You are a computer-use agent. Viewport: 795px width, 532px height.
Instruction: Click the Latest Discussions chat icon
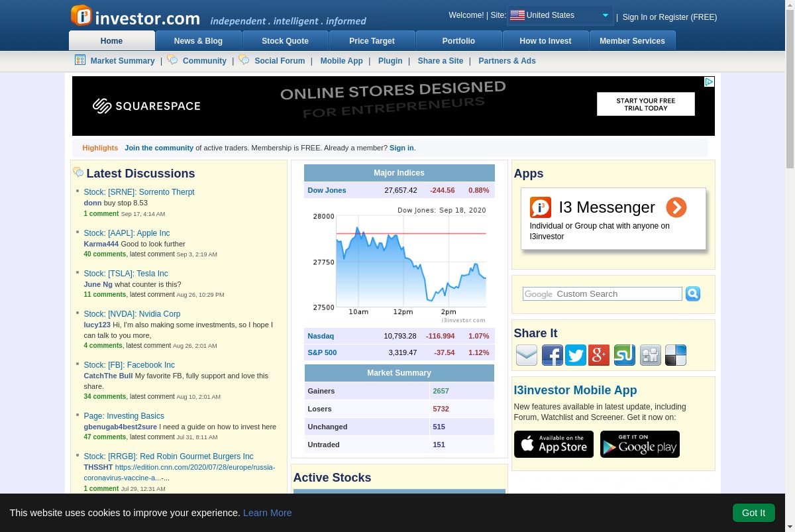click(78, 173)
